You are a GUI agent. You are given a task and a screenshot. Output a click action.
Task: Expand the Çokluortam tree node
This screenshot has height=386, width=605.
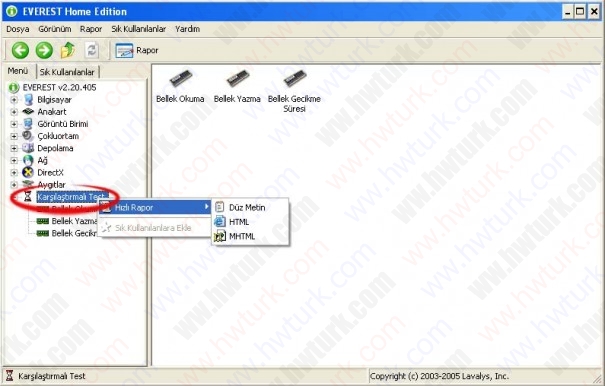14,136
